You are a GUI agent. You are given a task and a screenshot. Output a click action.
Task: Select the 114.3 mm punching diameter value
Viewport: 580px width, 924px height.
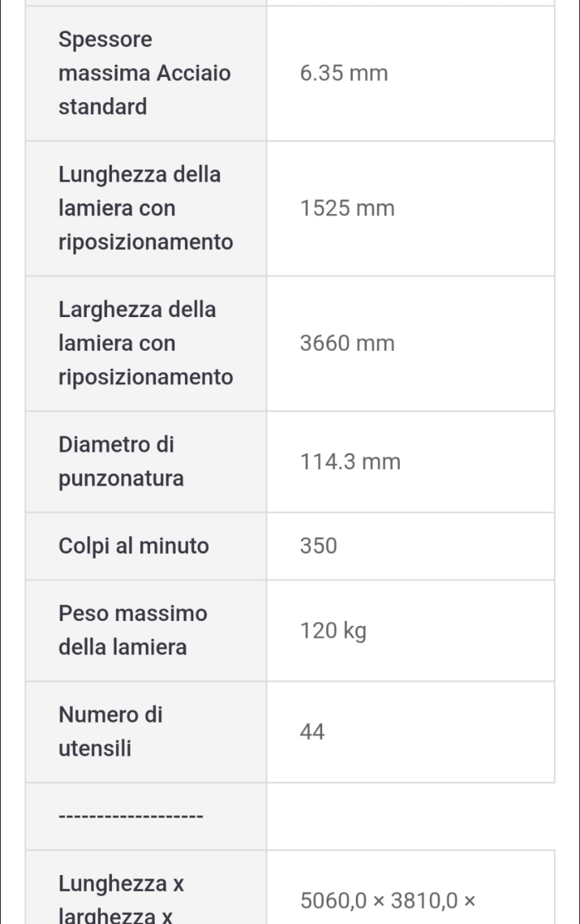[350, 462]
